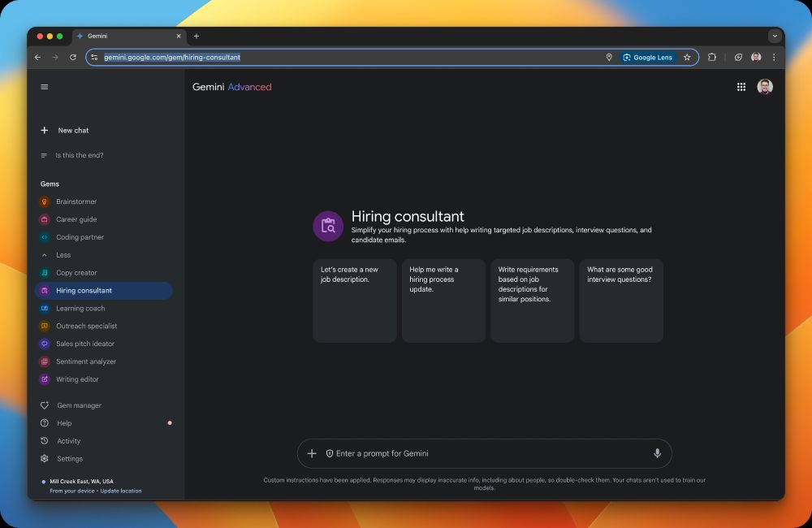This screenshot has height=528, width=812.
Task: Open the tab search dropdown arrow
Action: [x=775, y=37]
